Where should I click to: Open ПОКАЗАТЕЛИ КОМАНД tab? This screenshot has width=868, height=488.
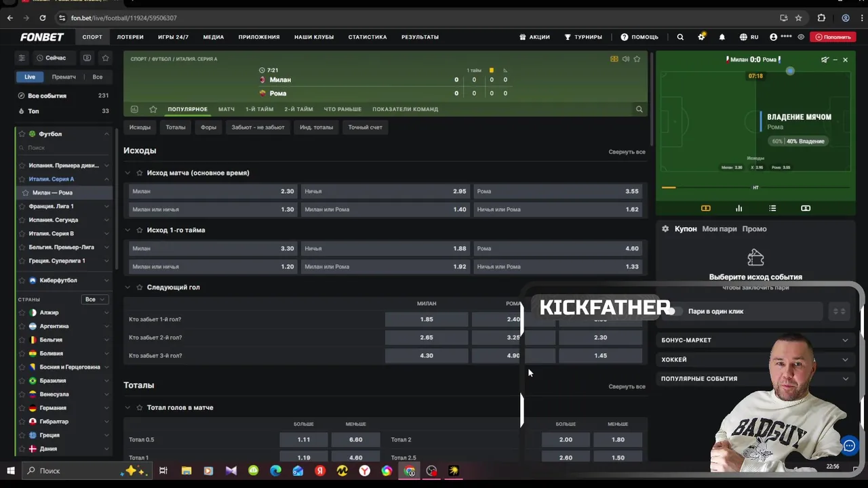tap(405, 109)
